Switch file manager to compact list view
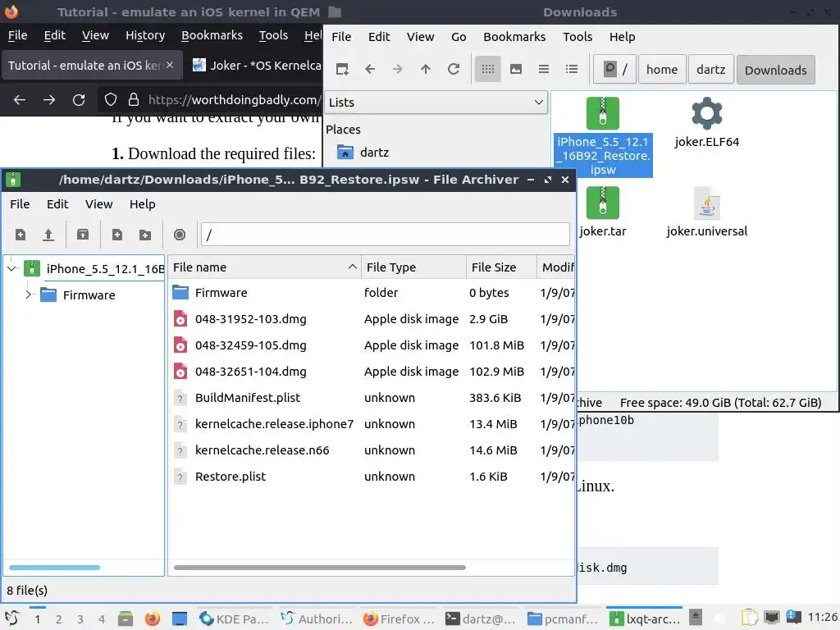 point(543,69)
